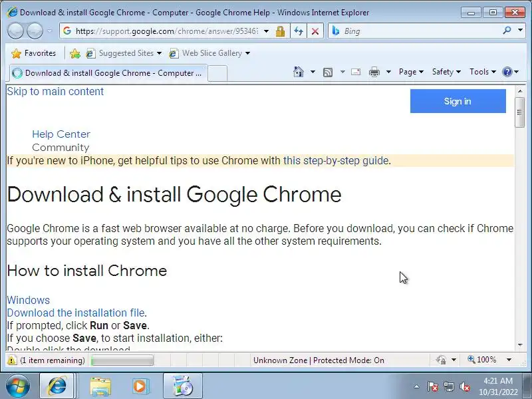This screenshot has width=532, height=399.
Task: Open the Page menu
Action: 411,72
